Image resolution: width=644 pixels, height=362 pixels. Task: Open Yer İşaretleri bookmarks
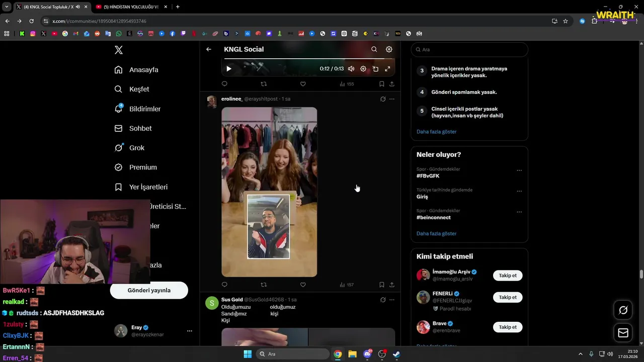coord(141,187)
